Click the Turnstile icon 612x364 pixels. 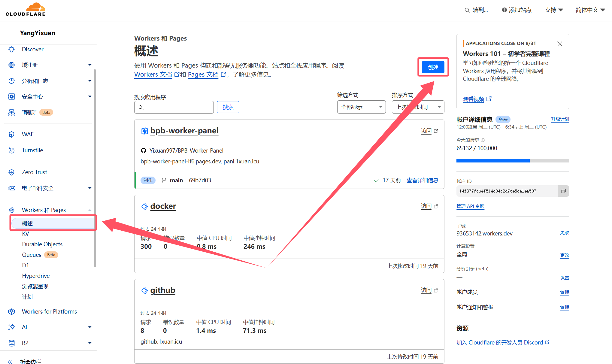[11, 150]
